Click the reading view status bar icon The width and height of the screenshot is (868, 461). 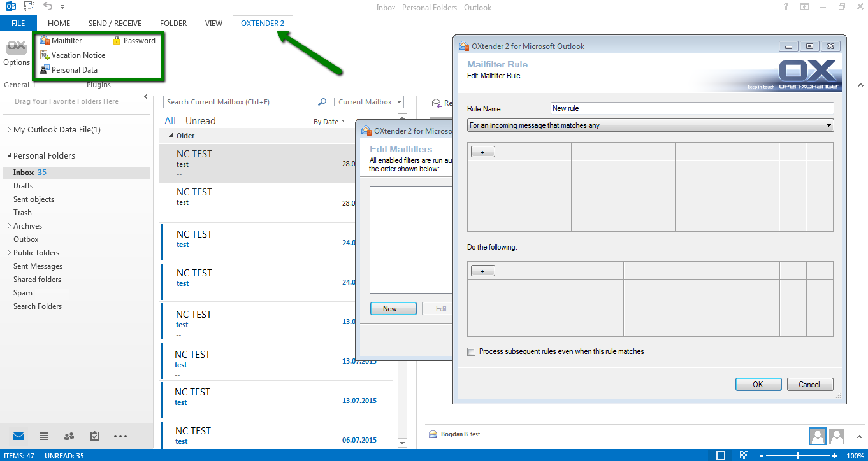[744, 456]
